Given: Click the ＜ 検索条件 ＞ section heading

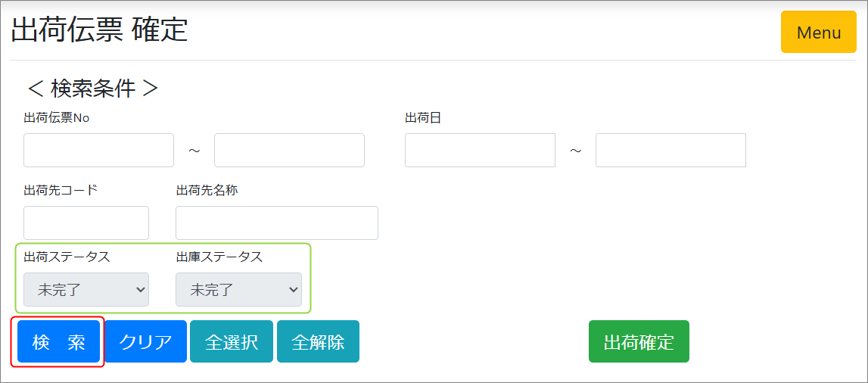Looking at the screenshot, I should coord(92,89).
